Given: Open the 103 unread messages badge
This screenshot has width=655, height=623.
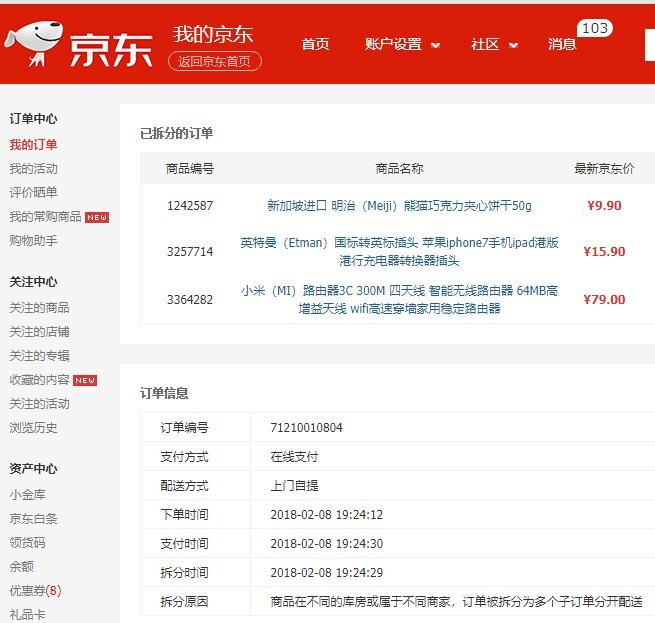Looking at the screenshot, I should [595, 28].
